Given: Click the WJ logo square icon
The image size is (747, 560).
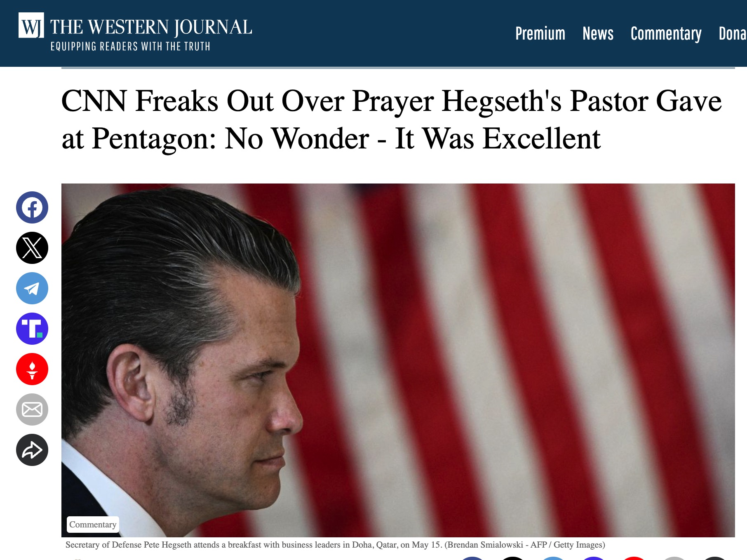Looking at the screenshot, I should (x=31, y=25).
